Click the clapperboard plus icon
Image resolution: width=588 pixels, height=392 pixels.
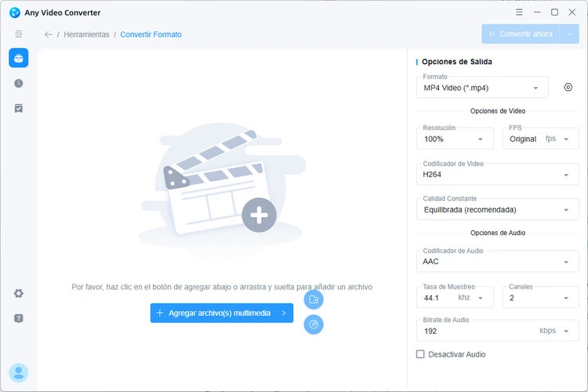click(260, 216)
